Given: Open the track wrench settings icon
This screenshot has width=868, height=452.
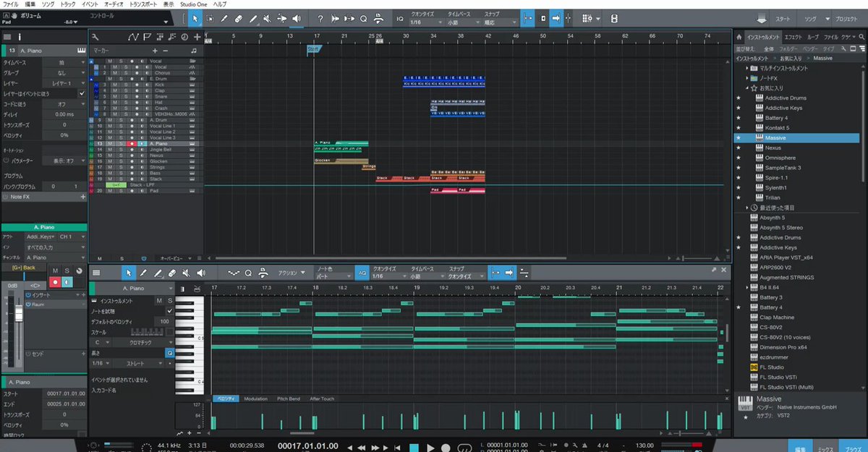Looking at the screenshot, I should [x=95, y=37].
